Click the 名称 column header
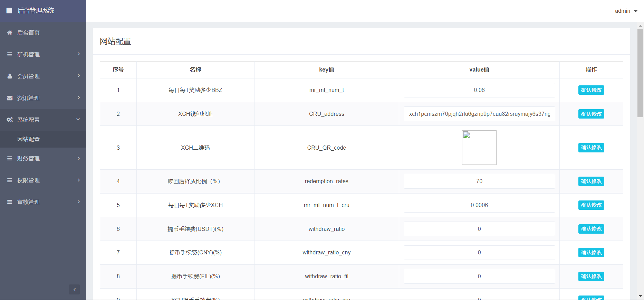This screenshot has height=300, width=644. 195,70
